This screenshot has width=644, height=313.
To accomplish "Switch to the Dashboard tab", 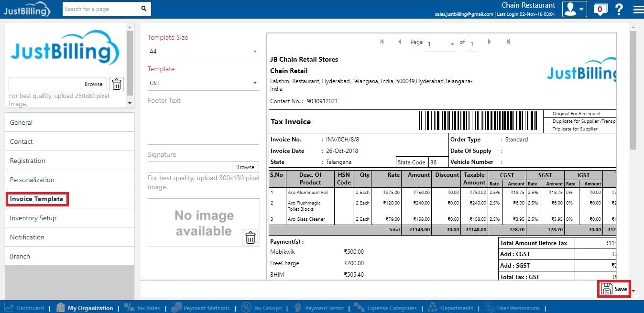I will tap(24, 308).
